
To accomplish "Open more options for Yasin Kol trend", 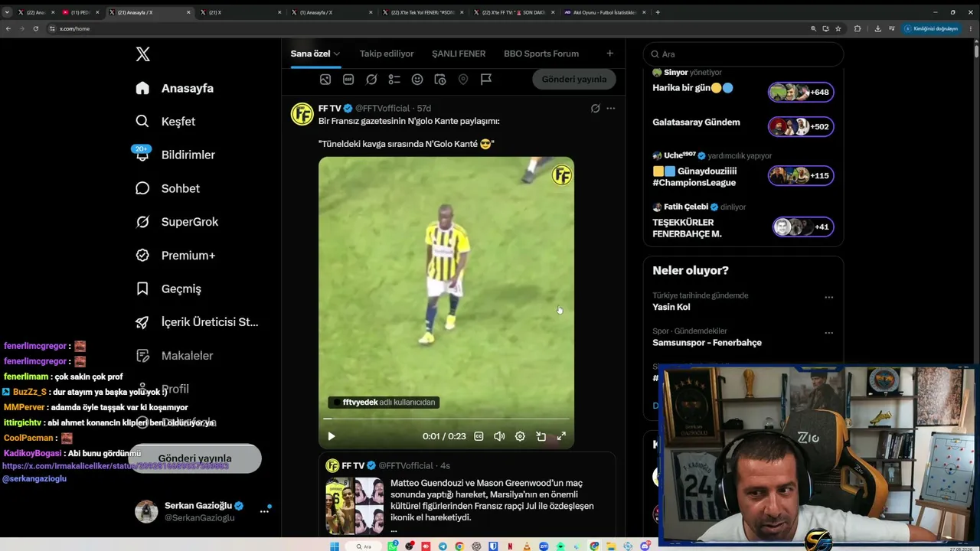I will (828, 297).
